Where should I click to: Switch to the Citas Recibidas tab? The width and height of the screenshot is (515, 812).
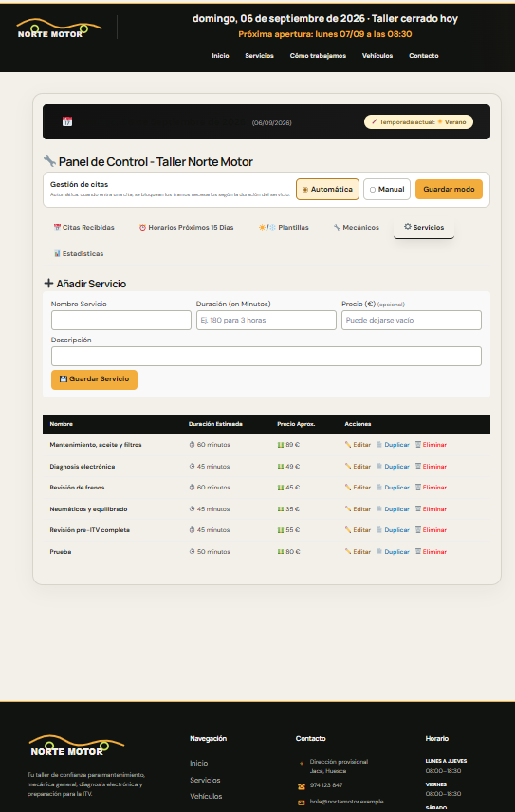[83, 228]
